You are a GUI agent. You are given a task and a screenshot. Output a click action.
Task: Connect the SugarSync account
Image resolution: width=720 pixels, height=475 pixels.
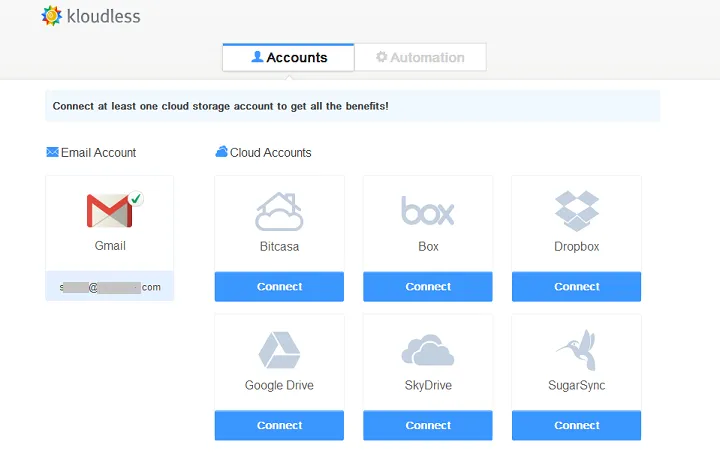(x=577, y=425)
